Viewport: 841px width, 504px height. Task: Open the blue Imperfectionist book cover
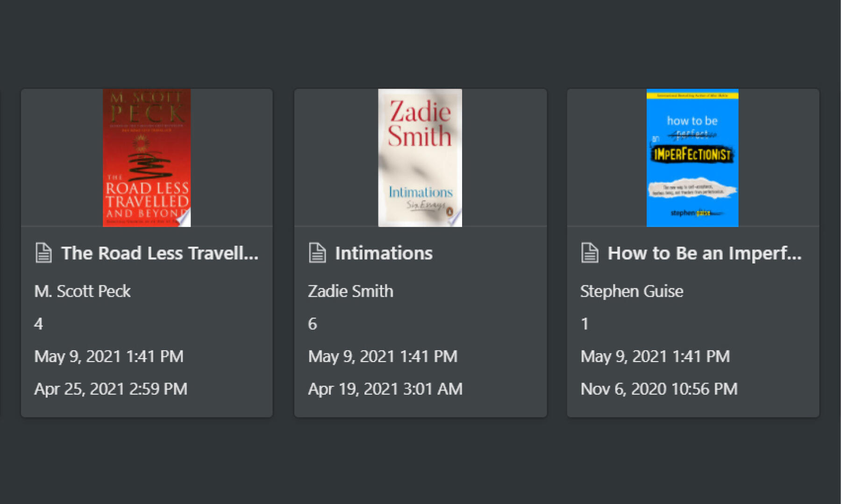coord(692,158)
